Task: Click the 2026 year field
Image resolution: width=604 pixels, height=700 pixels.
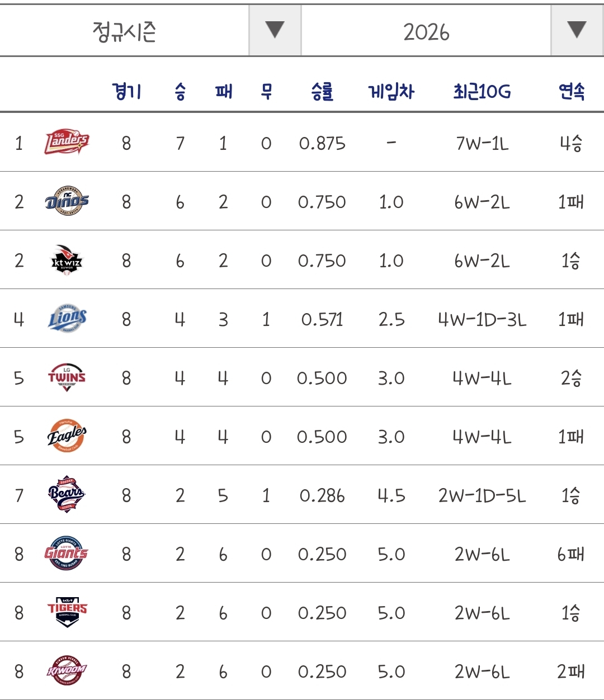Action: (x=426, y=30)
